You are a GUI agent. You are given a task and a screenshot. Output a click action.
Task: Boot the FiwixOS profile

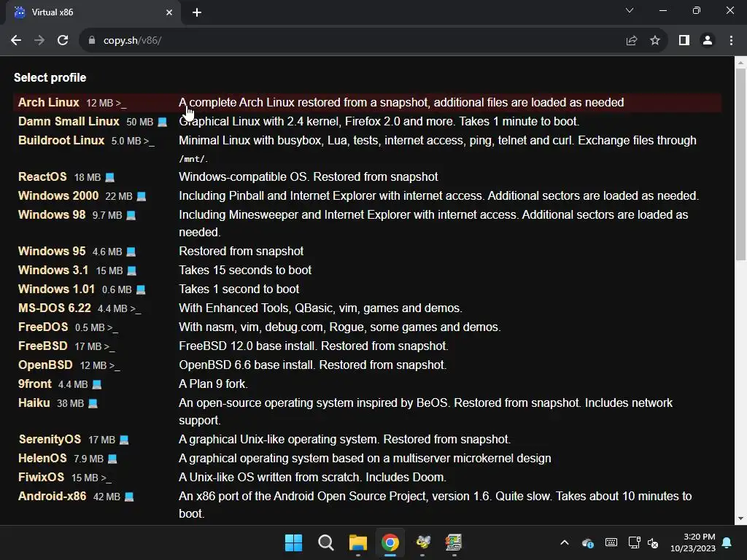tap(41, 478)
